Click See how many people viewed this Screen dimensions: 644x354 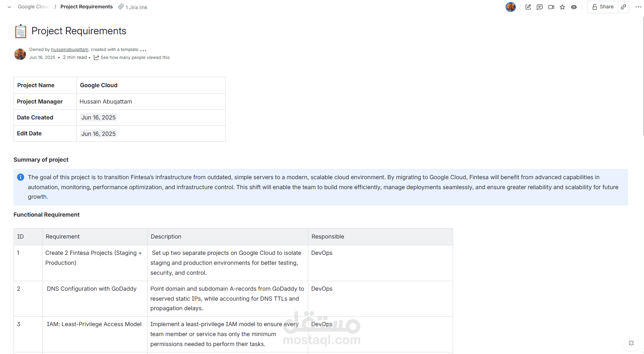(135, 57)
